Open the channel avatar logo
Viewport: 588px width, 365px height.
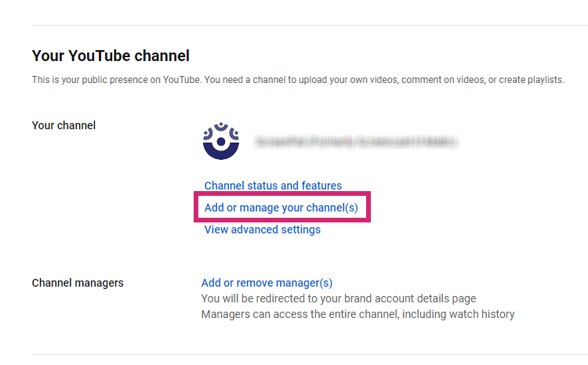pyautogui.click(x=221, y=141)
